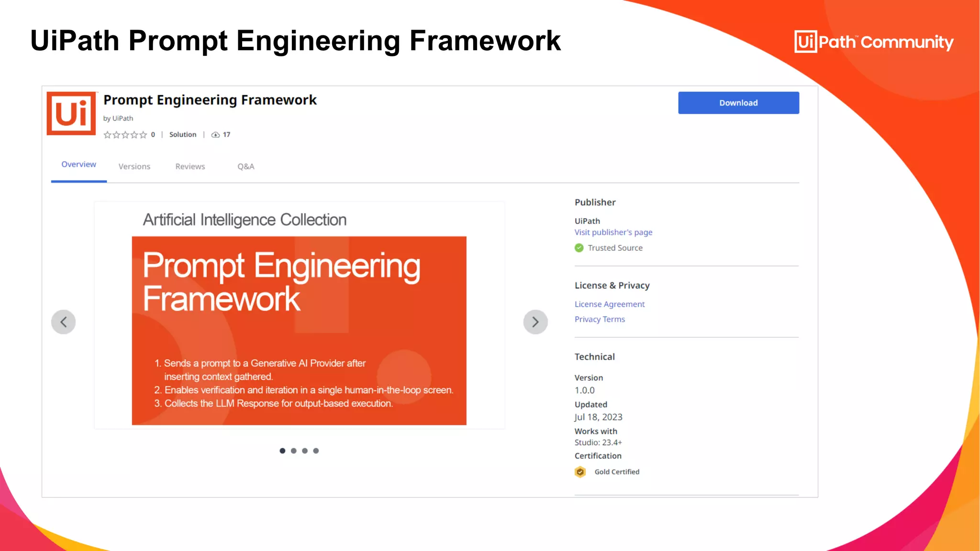Image resolution: width=980 pixels, height=551 pixels.
Task: Select the third carousel dot
Action: 305,451
